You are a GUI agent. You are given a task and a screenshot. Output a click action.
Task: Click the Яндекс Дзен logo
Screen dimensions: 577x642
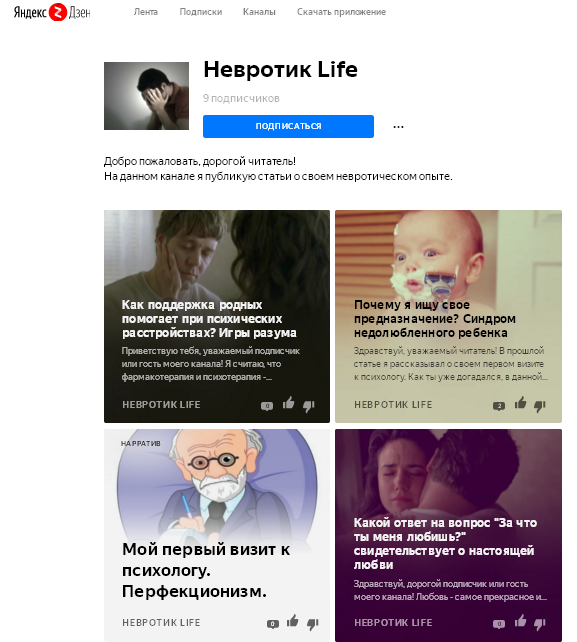(x=52, y=12)
